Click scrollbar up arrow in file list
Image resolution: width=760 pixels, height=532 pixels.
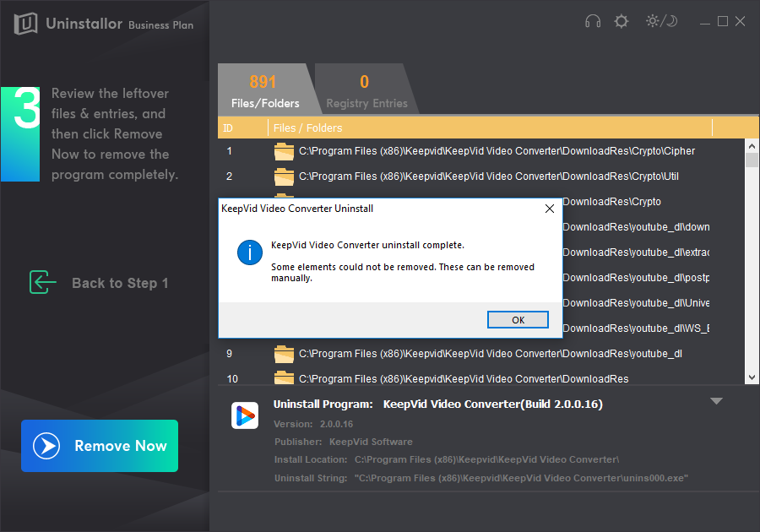(x=752, y=145)
